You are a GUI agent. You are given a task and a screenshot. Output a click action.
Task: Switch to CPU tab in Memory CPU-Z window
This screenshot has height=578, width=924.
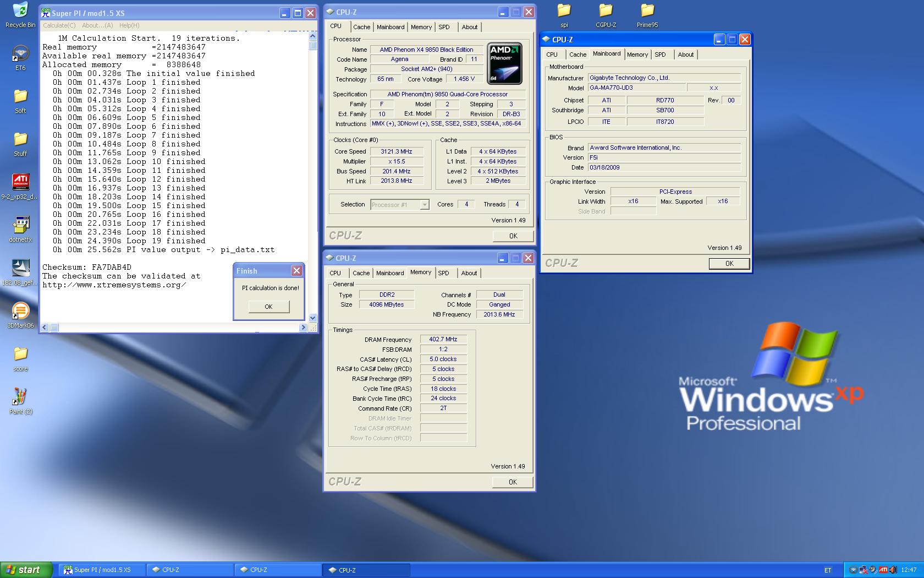pyautogui.click(x=335, y=273)
